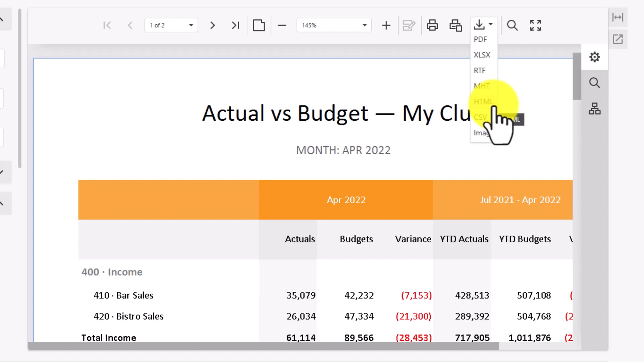644x362 pixels.
Task: Click the previous page arrow
Action: click(x=130, y=25)
